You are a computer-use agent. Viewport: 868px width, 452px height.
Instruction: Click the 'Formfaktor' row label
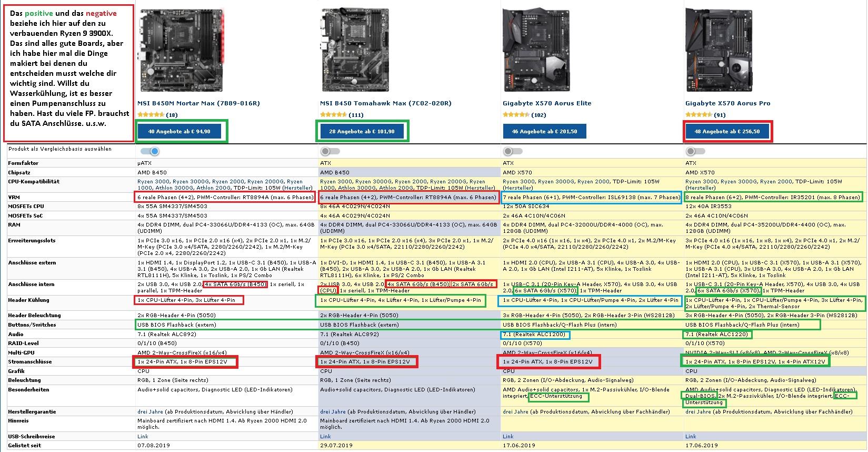pos(23,163)
